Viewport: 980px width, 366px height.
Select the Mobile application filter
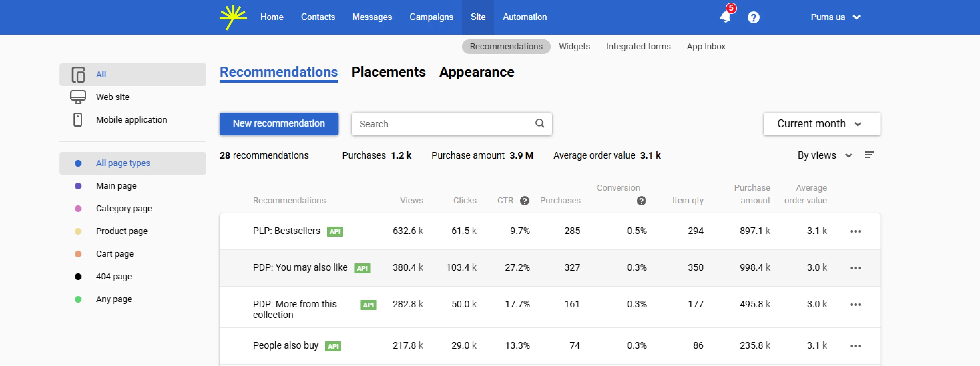(131, 120)
